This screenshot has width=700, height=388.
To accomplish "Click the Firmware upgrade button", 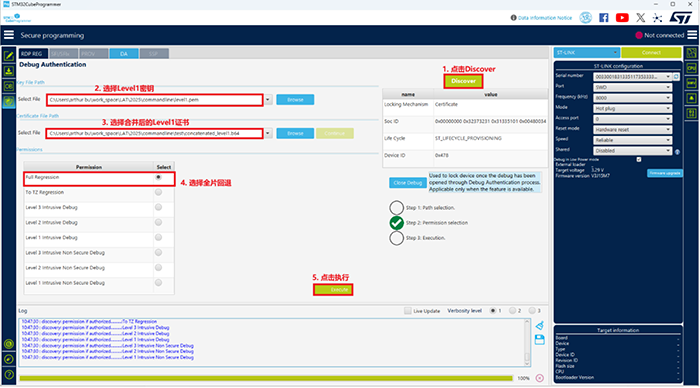I will click(x=665, y=173).
